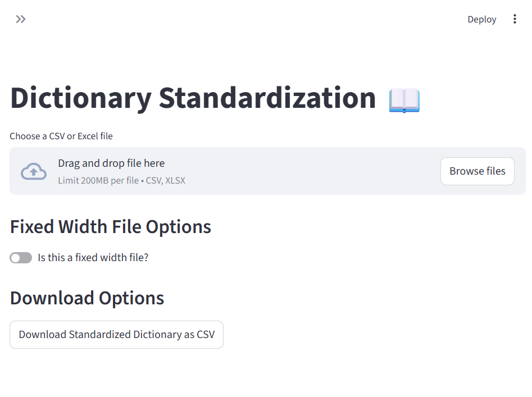Download Standardized Dictionary as CSV
Screen dimensions: 532x397
tap(116, 335)
